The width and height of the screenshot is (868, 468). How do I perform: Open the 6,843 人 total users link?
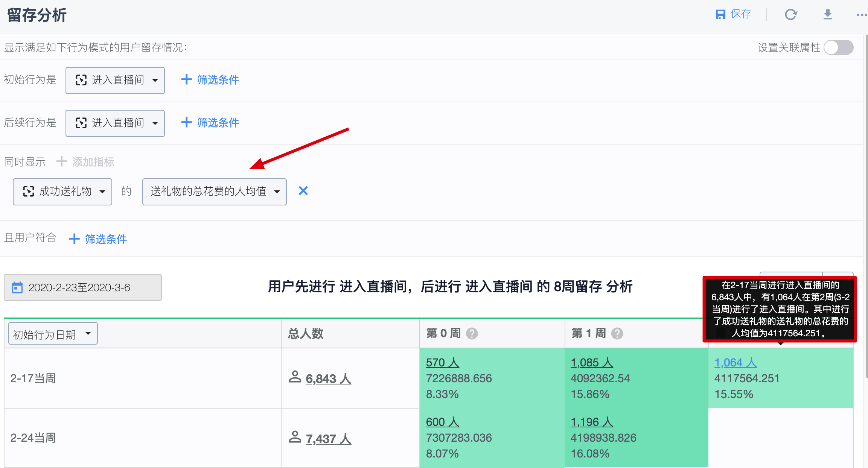point(328,378)
